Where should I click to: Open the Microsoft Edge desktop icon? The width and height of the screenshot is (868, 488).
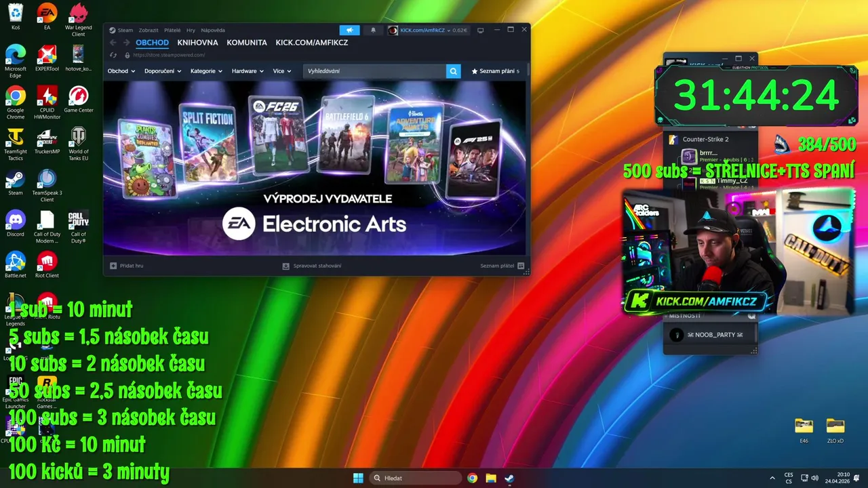[x=16, y=62]
